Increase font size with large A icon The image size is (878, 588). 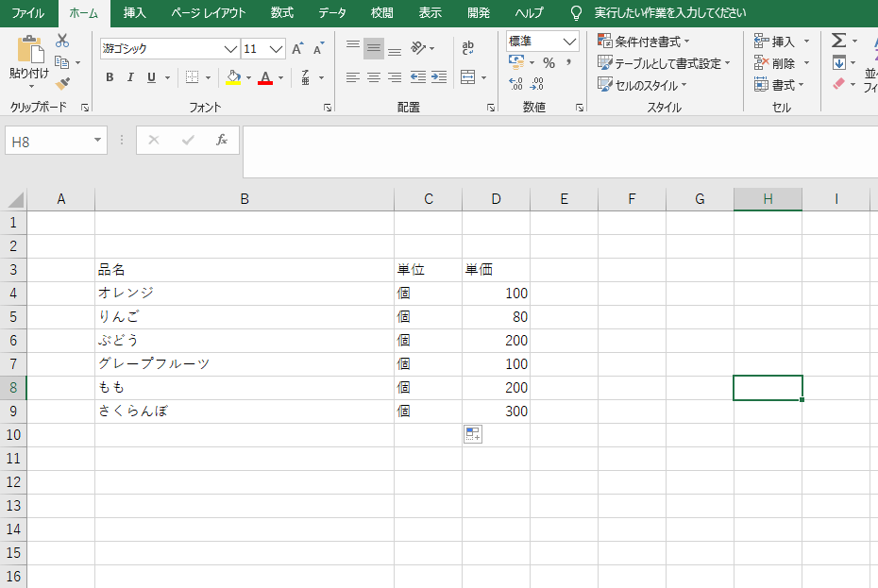(x=297, y=49)
